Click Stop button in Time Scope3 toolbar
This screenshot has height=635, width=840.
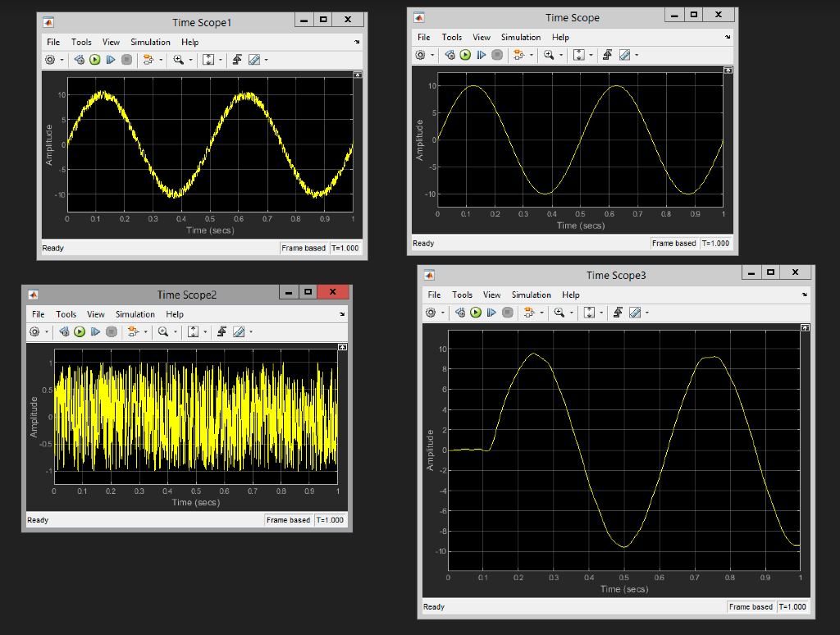pyautogui.click(x=507, y=313)
